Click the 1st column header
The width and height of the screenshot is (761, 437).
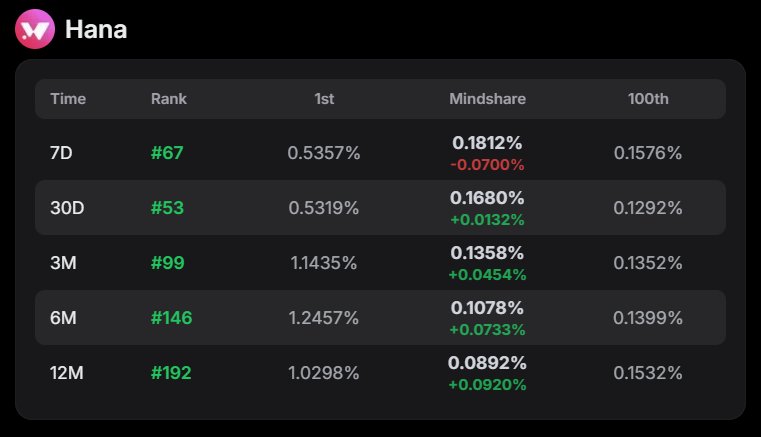pos(324,99)
